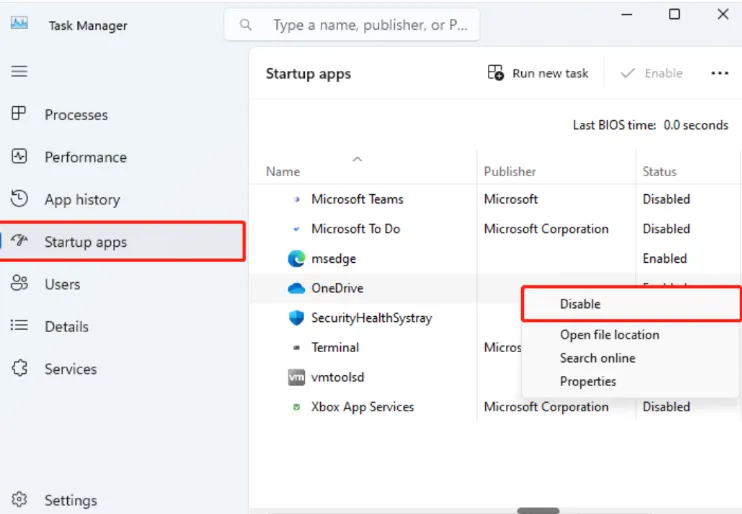Click the Startup apps gauge icon

[19, 240]
